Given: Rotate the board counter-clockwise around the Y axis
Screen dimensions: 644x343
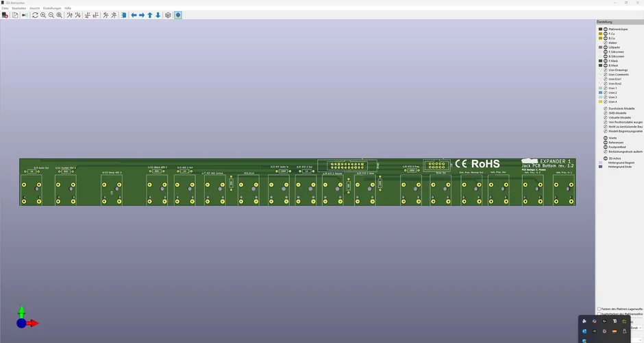Looking at the screenshot, I should coord(96,15).
